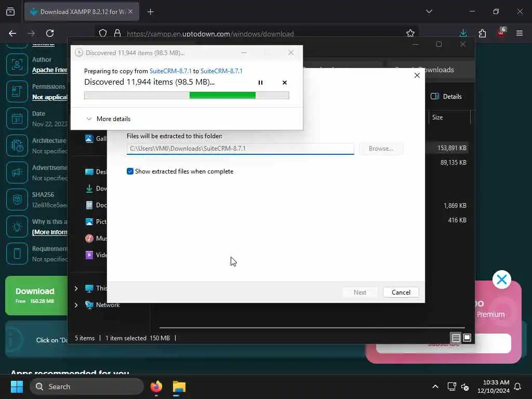
Task: Open Firefox View recent browsing icon
Action: [10, 11]
